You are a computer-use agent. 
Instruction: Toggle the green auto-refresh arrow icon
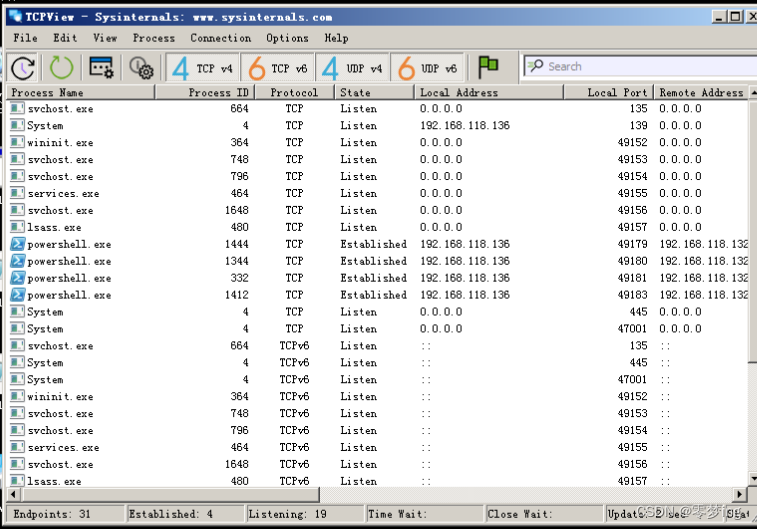tap(61, 68)
